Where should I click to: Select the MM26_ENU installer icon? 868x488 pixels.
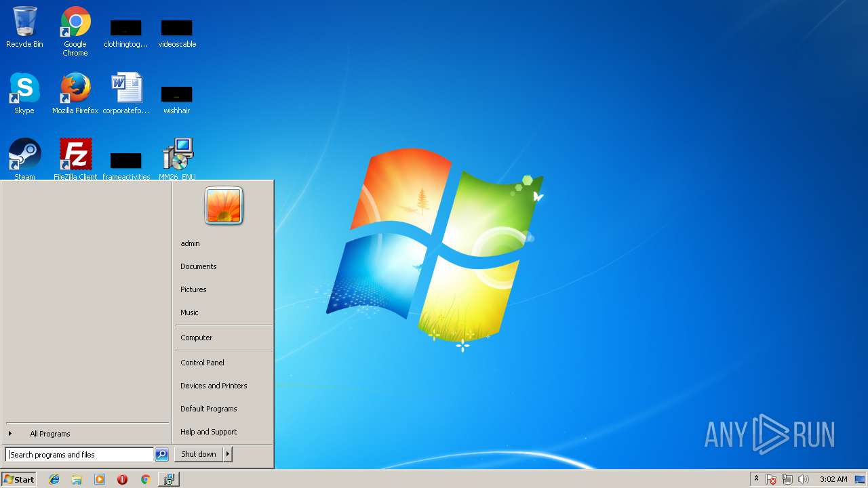pyautogui.click(x=177, y=159)
